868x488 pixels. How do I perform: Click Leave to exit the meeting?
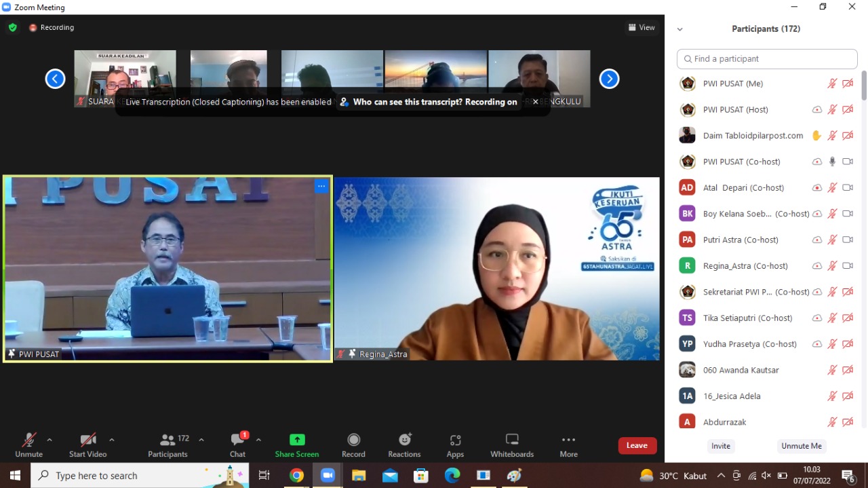(x=636, y=445)
